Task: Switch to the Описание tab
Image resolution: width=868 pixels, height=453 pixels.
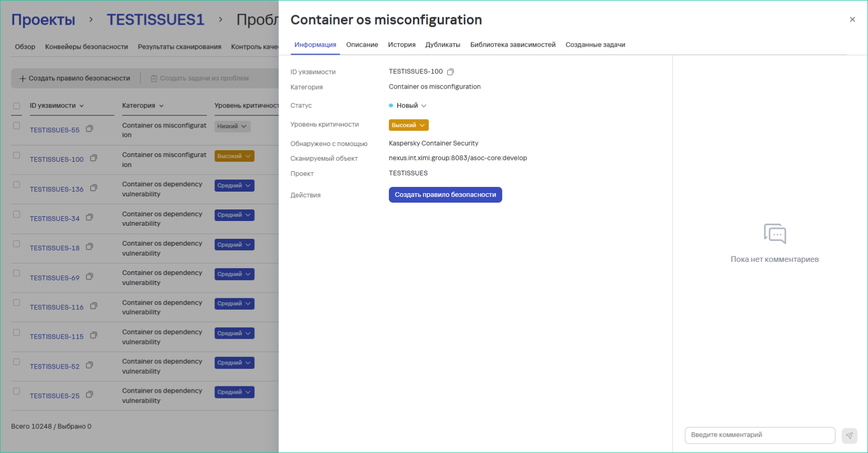Action: pyautogui.click(x=362, y=45)
